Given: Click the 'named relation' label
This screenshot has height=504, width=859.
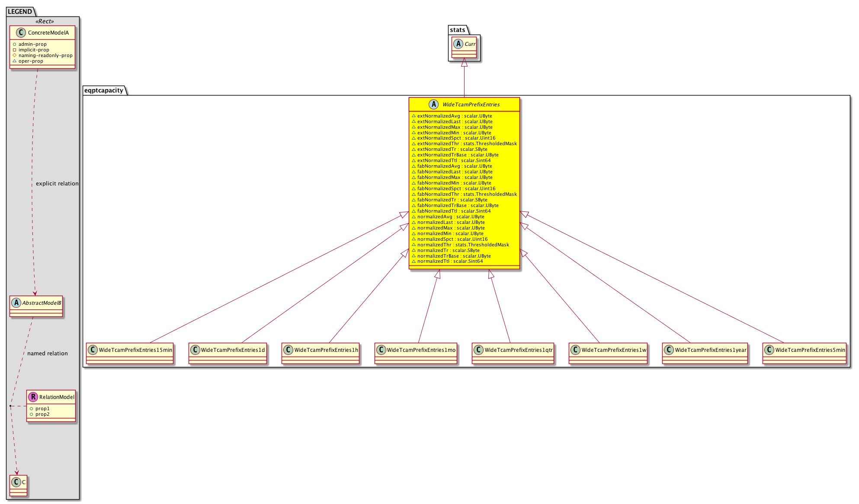Looking at the screenshot, I should (48, 354).
